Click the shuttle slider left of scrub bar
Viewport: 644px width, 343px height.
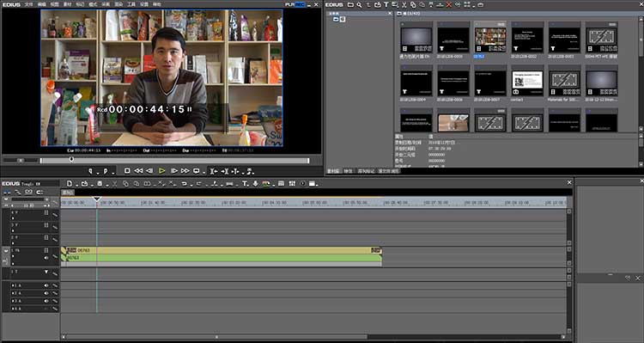click(x=20, y=161)
